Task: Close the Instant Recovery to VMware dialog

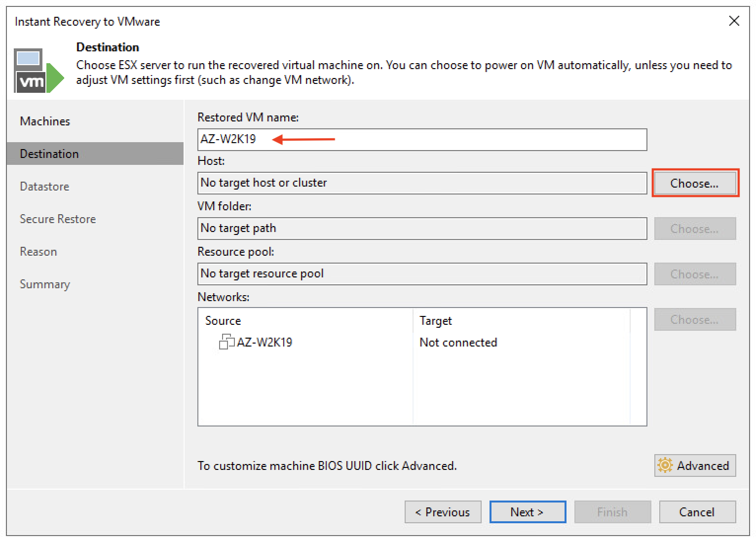Action: (734, 21)
